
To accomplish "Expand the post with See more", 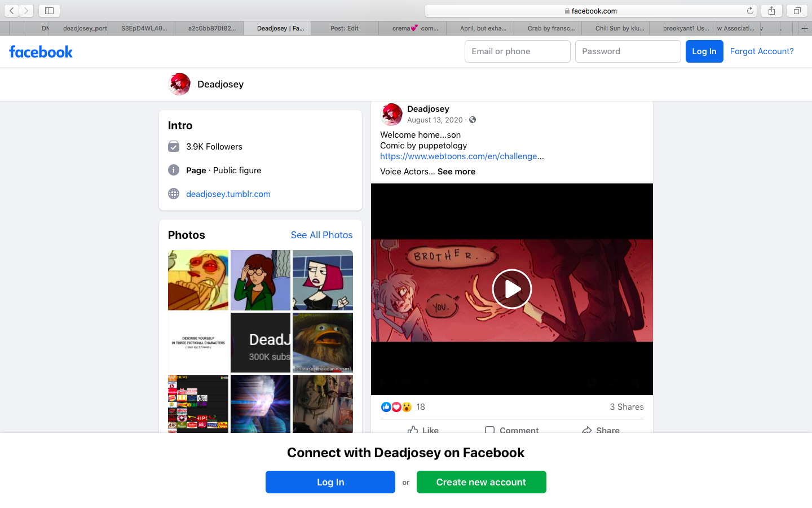I will pyautogui.click(x=456, y=172).
